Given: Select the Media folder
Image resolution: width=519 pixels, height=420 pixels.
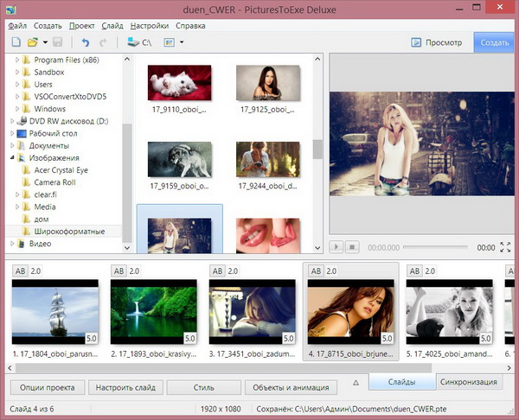Looking at the screenshot, I should point(45,207).
